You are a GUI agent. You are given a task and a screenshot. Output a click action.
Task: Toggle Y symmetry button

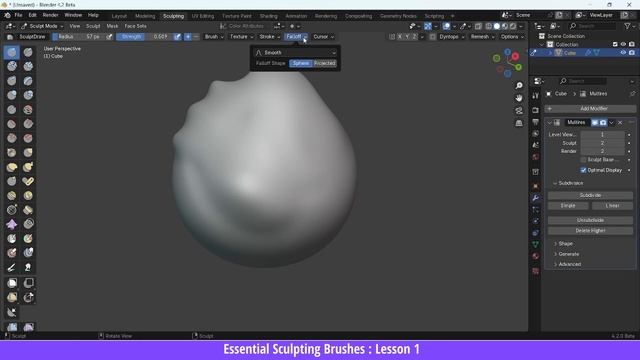click(407, 37)
